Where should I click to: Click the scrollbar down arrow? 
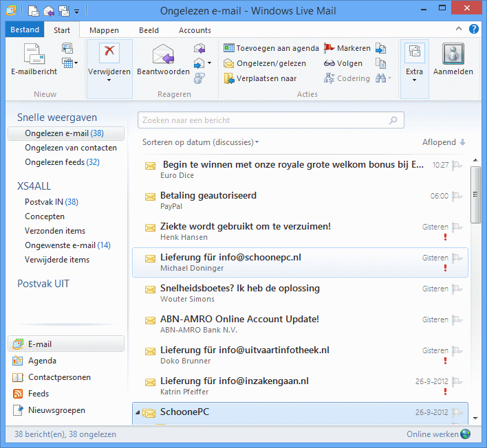(475, 418)
